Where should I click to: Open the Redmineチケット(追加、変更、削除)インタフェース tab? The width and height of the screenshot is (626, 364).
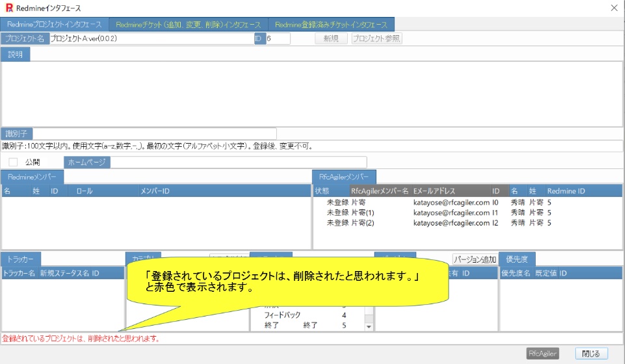(189, 25)
